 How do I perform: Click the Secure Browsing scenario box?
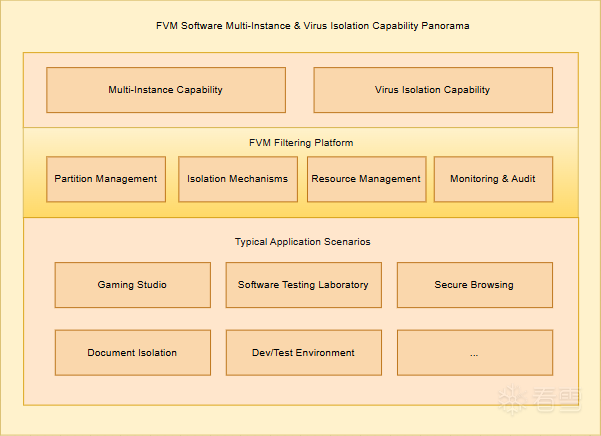tap(474, 285)
